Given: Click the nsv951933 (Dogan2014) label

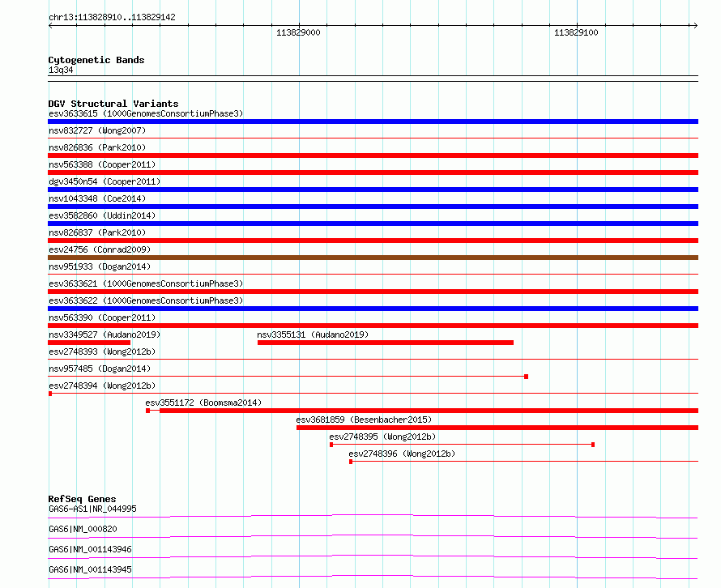Looking at the screenshot, I should [x=100, y=266].
